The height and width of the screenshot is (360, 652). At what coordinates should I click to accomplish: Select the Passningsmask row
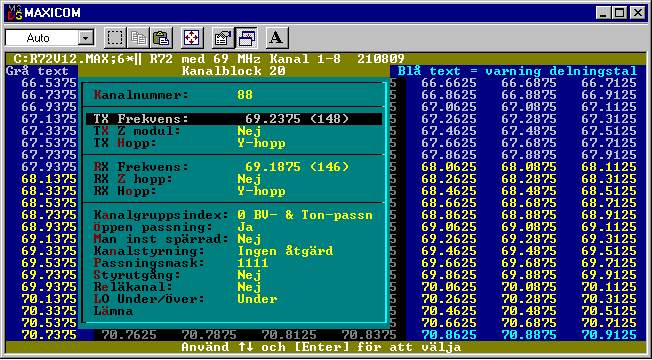(x=234, y=263)
